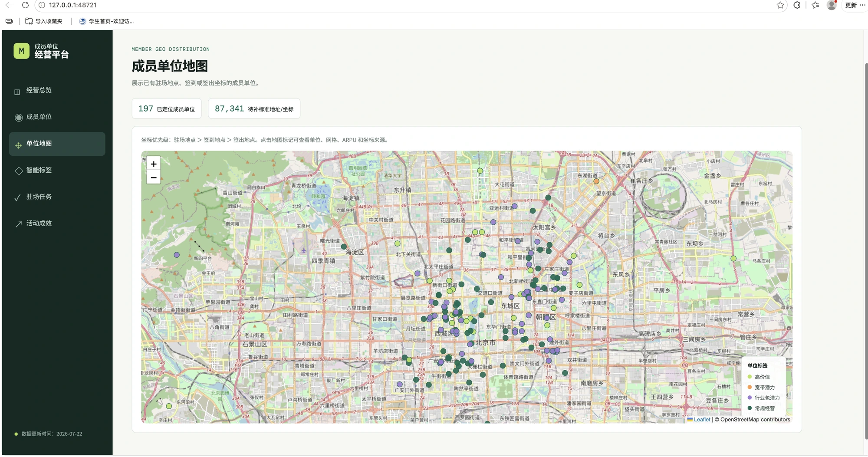Zoom in on the map
The width and height of the screenshot is (868, 457).
pos(154,164)
